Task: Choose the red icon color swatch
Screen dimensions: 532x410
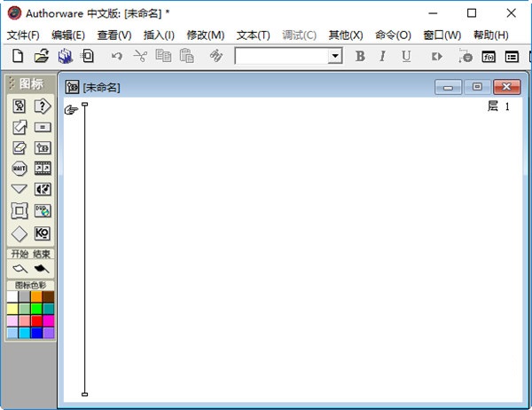Action: point(36,320)
